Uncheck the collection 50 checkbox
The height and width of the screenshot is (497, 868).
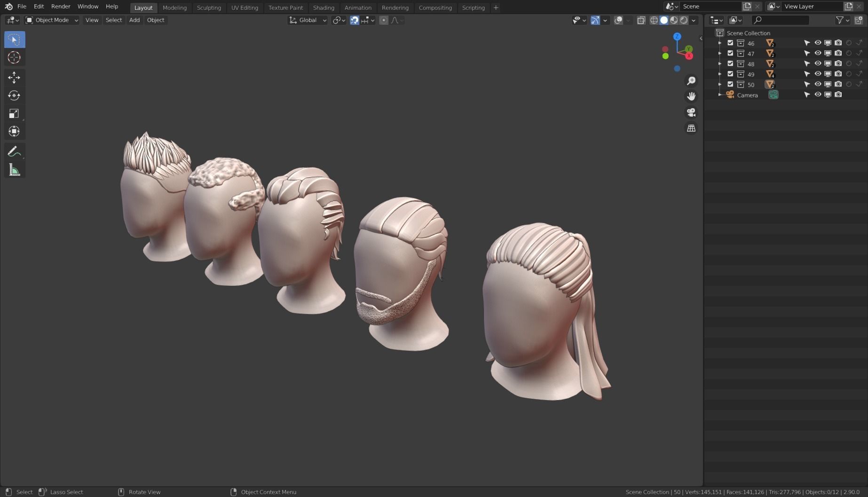click(730, 84)
